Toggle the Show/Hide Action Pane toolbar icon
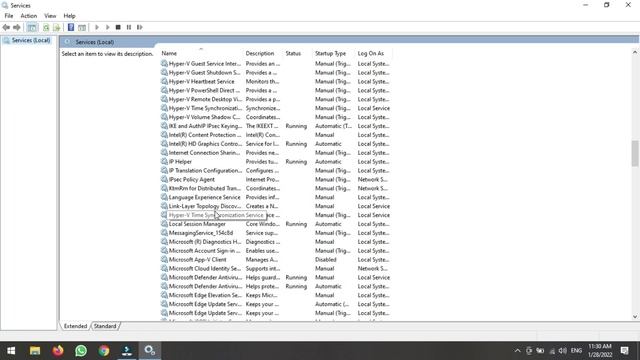Image resolution: width=640 pixels, height=360 pixels. pos(82,27)
